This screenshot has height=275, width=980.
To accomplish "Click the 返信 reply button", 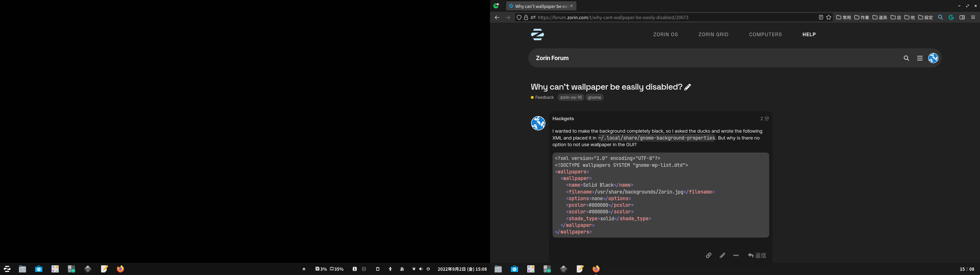I will [x=757, y=255].
